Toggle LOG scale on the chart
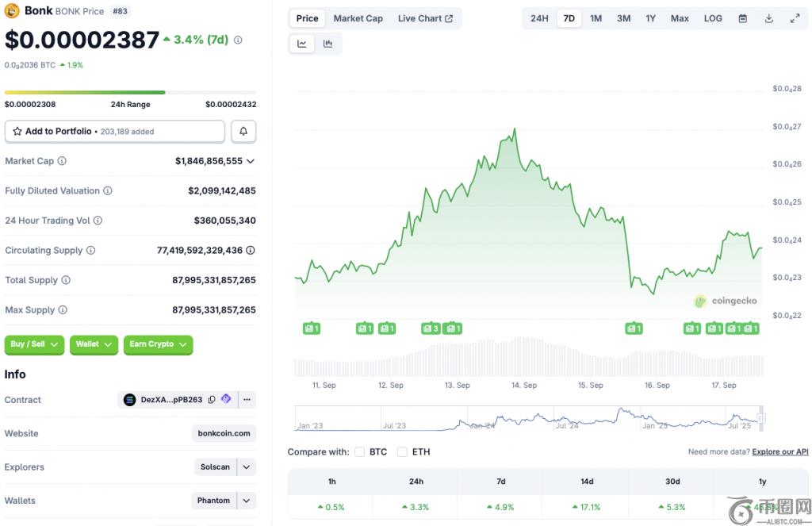 [713, 18]
